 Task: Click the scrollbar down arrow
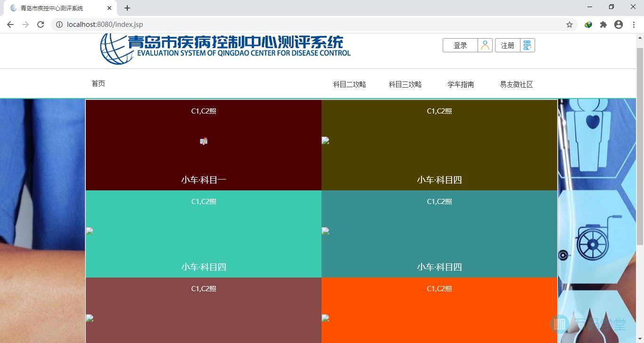640,339
